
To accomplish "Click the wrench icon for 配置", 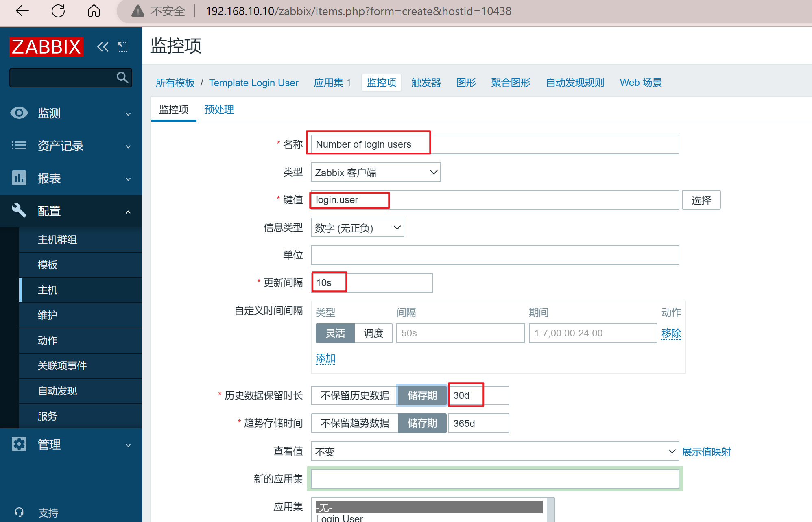I will click(19, 211).
